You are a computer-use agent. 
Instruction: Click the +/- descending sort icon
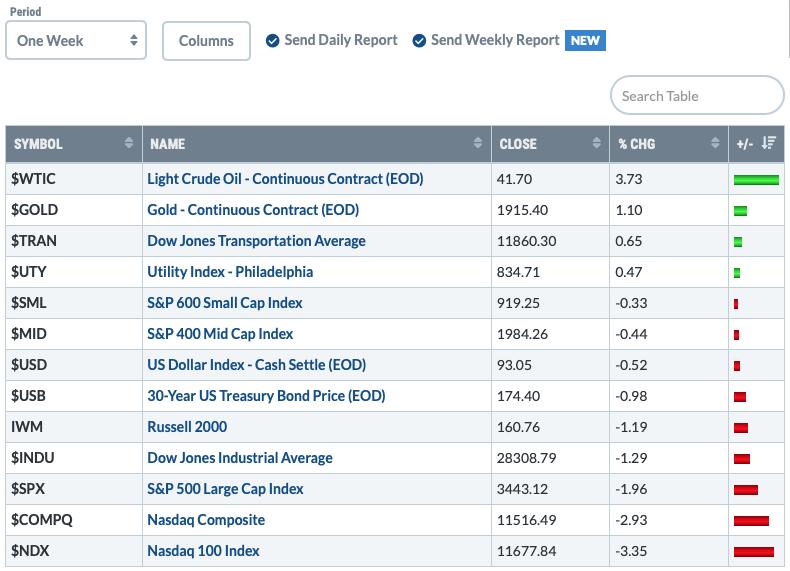(x=768, y=143)
